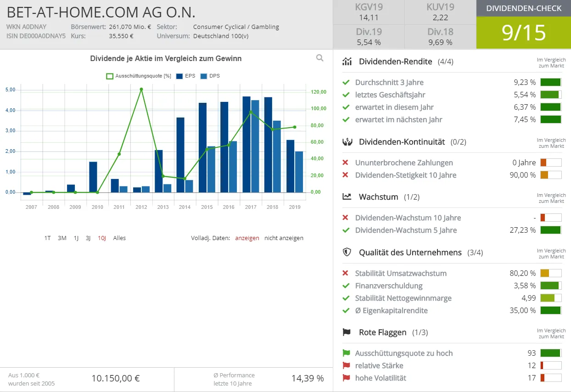Click Dividenden-Wachstum 5 Jahre value 27,23 %
This screenshot has height=392, width=571.
pos(523,230)
